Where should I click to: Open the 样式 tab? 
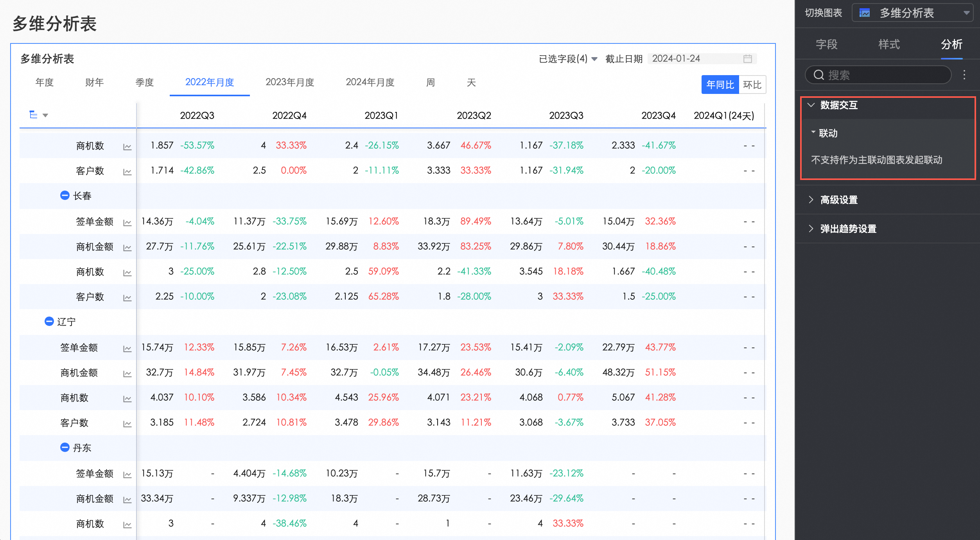tap(888, 44)
